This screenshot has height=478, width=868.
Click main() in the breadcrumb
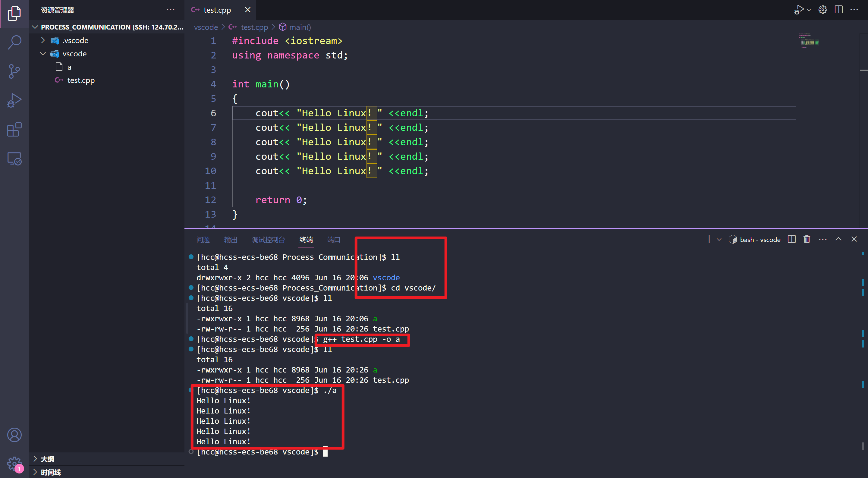coord(300,27)
